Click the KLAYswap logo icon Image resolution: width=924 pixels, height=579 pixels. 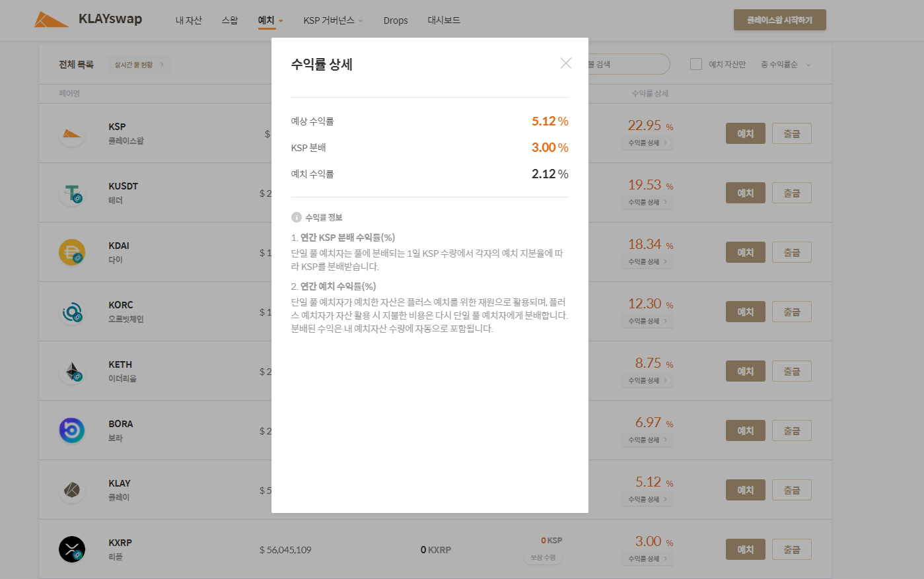point(52,19)
